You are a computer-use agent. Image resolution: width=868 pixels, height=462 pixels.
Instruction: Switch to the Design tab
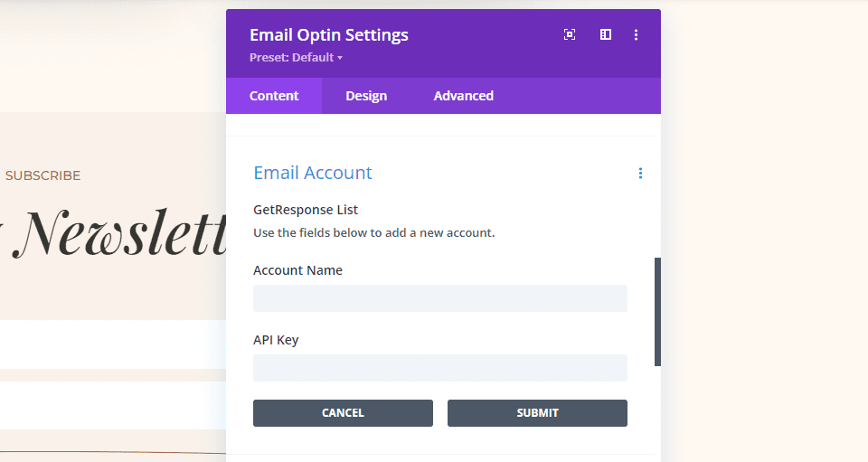[366, 96]
